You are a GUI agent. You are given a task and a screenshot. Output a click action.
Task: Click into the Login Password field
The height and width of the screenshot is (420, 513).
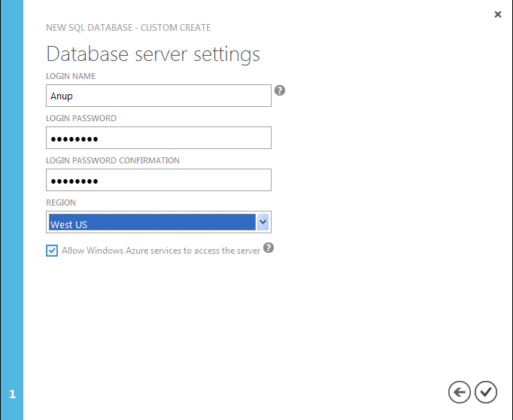[158, 138]
